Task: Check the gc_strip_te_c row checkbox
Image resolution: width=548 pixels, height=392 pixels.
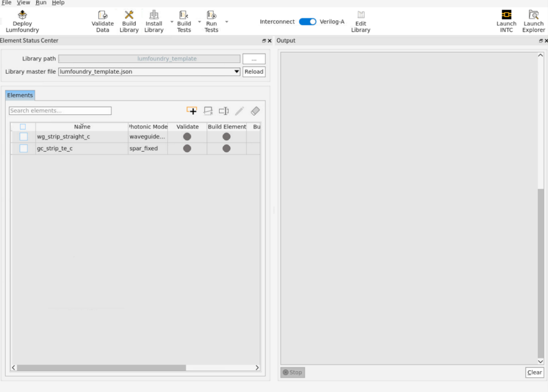Action: pos(24,148)
